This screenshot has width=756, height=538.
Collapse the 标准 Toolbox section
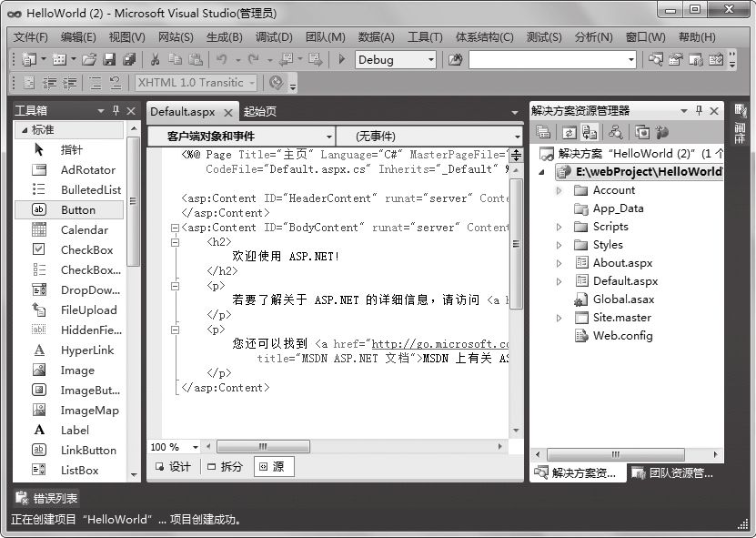[x=25, y=130]
